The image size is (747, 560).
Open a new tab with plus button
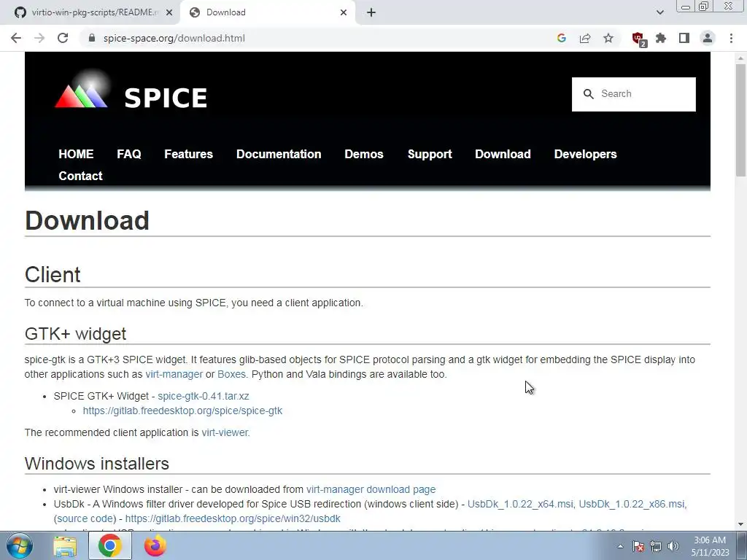[371, 12]
